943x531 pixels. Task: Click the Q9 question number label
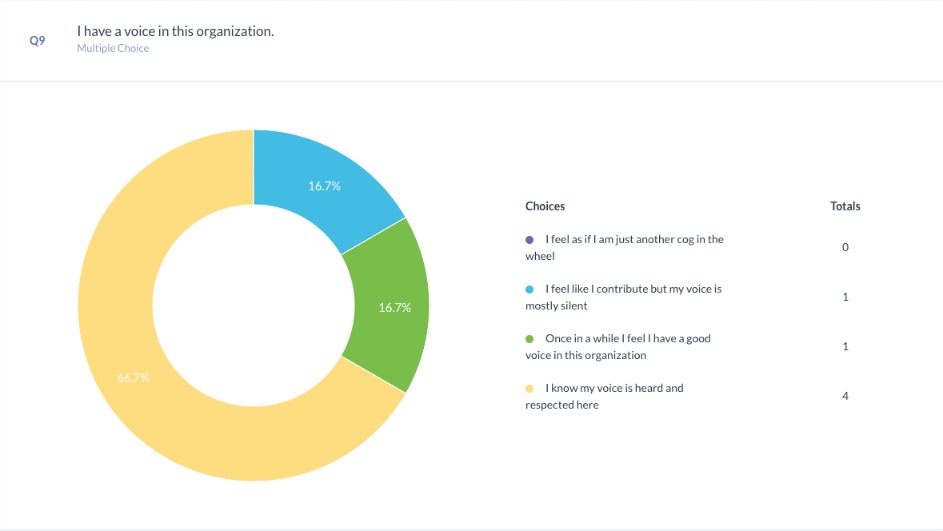[x=37, y=41]
